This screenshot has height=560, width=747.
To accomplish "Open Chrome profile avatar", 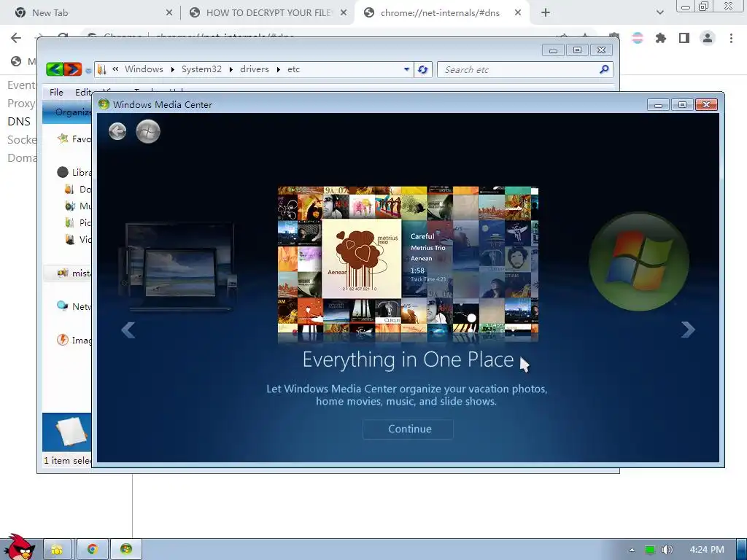I will click(708, 38).
